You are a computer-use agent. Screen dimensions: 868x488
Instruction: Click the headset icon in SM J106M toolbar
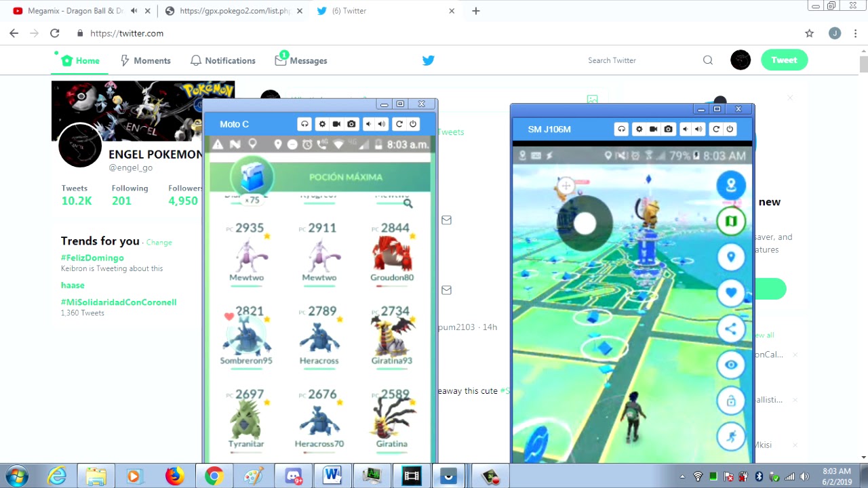pyautogui.click(x=621, y=129)
